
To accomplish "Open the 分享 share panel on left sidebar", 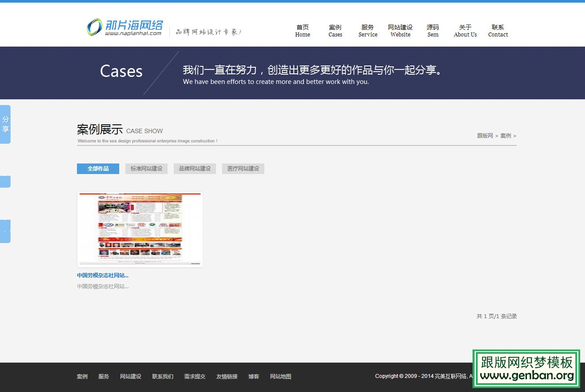I will (x=5, y=124).
